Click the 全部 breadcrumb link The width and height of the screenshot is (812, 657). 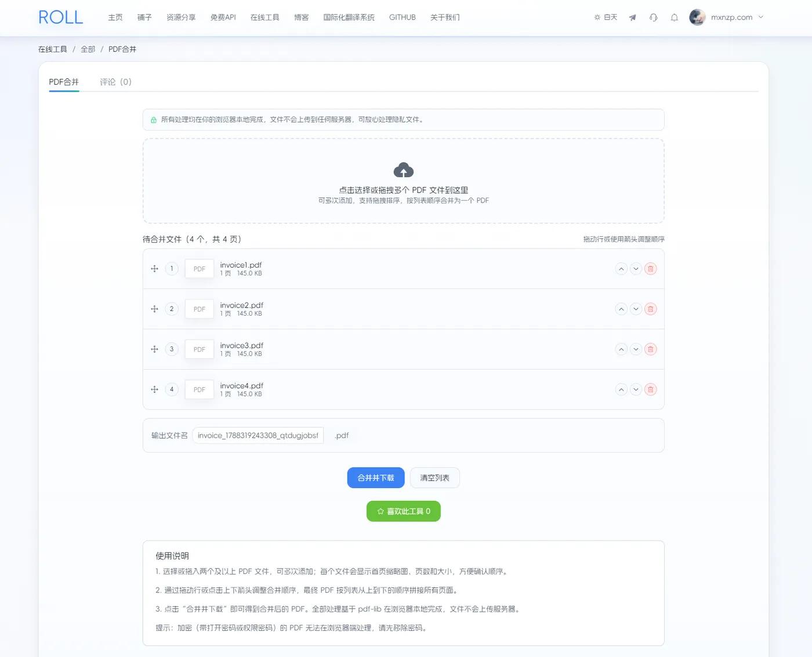tap(88, 49)
